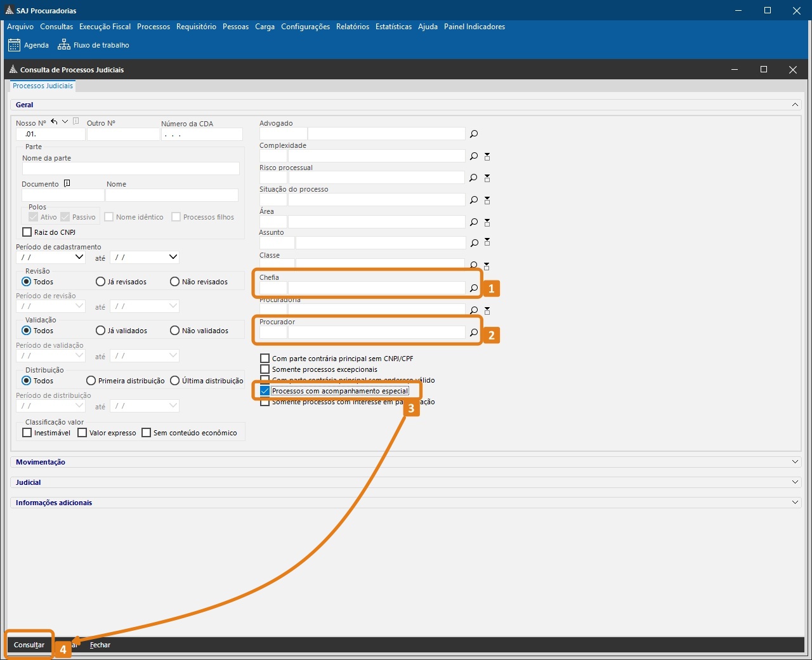
Task: Open multi-select list icon for Situação do processo
Action: pyautogui.click(x=487, y=200)
